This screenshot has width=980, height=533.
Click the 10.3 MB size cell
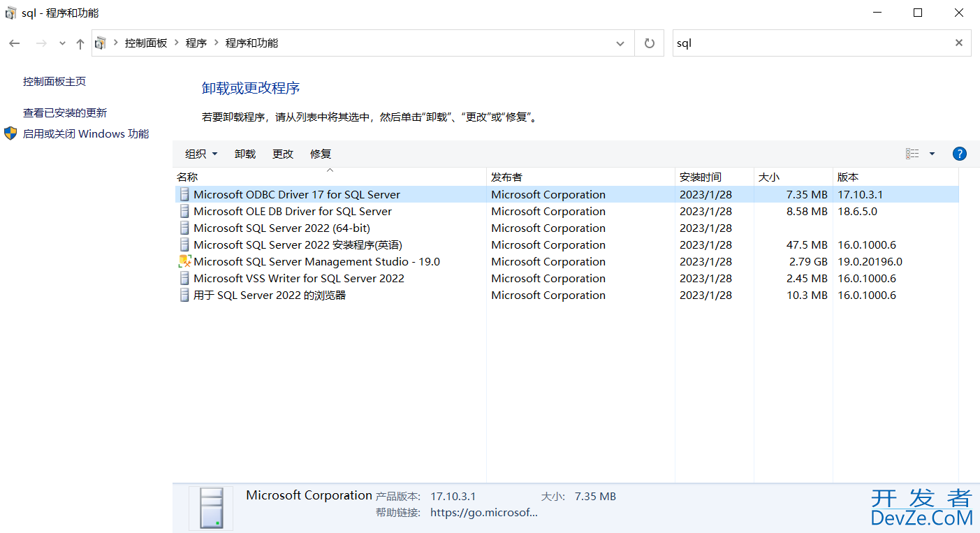click(807, 295)
